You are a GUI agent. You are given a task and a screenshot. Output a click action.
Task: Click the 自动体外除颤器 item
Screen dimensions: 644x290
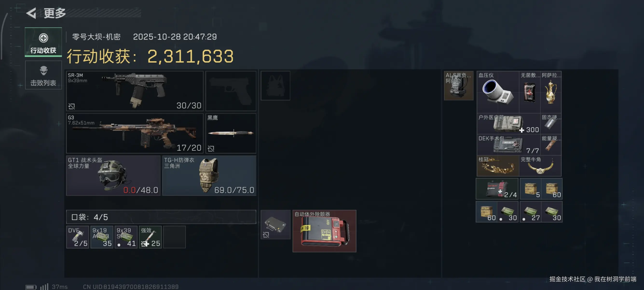coord(324,231)
